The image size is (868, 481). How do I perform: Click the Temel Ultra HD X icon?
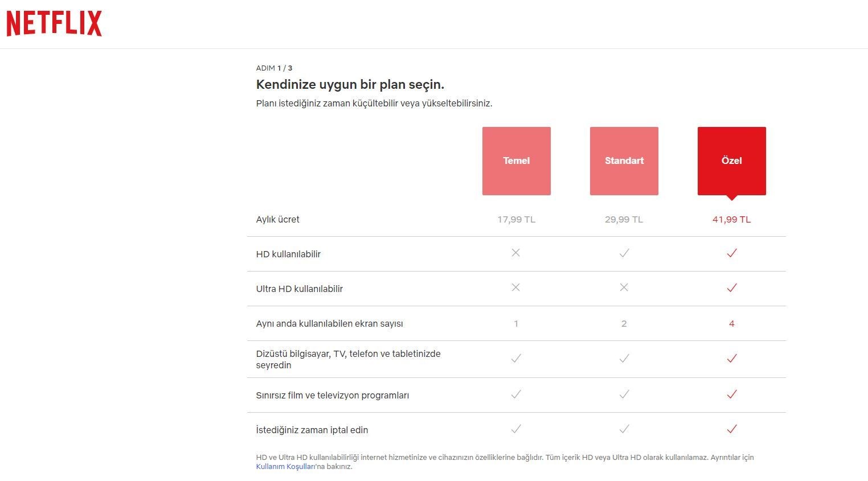pyautogui.click(x=516, y=287)
